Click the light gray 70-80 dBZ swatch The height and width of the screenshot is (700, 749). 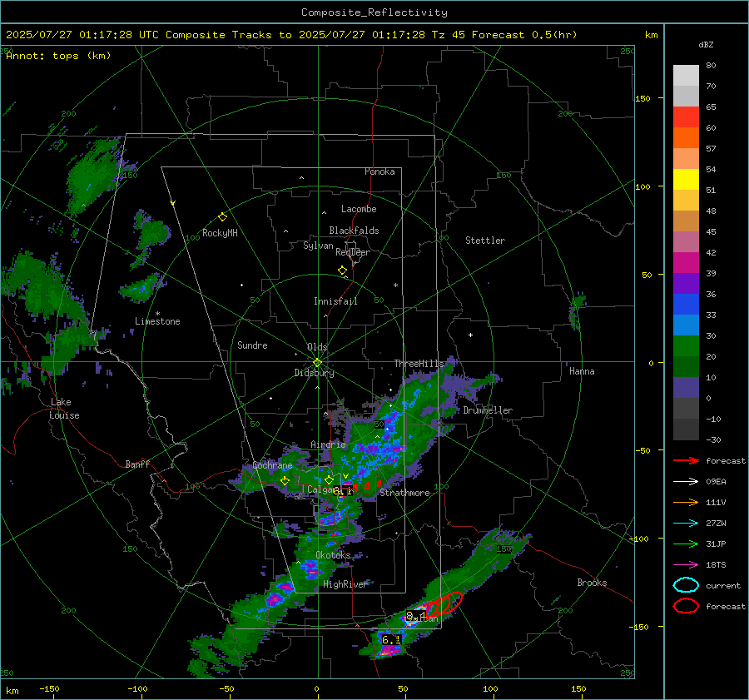coord(686,76)
